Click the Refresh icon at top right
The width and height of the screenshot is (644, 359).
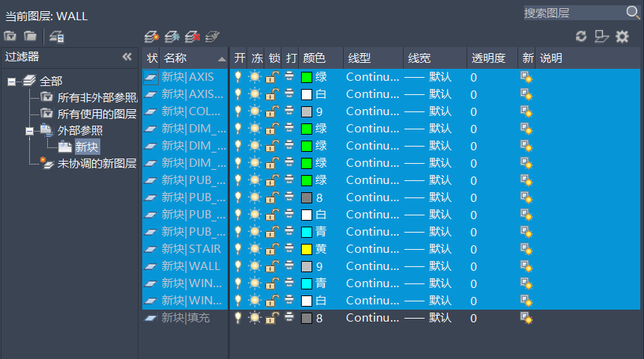[581, 36]
